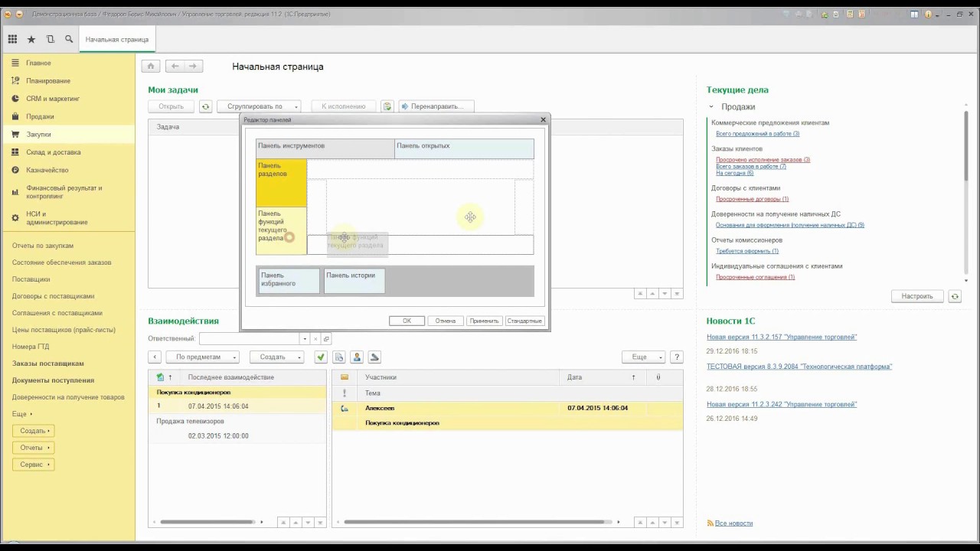Click the window layout icon in title bar
This screenshot has height=551, width=980.
tap(914, 15)
